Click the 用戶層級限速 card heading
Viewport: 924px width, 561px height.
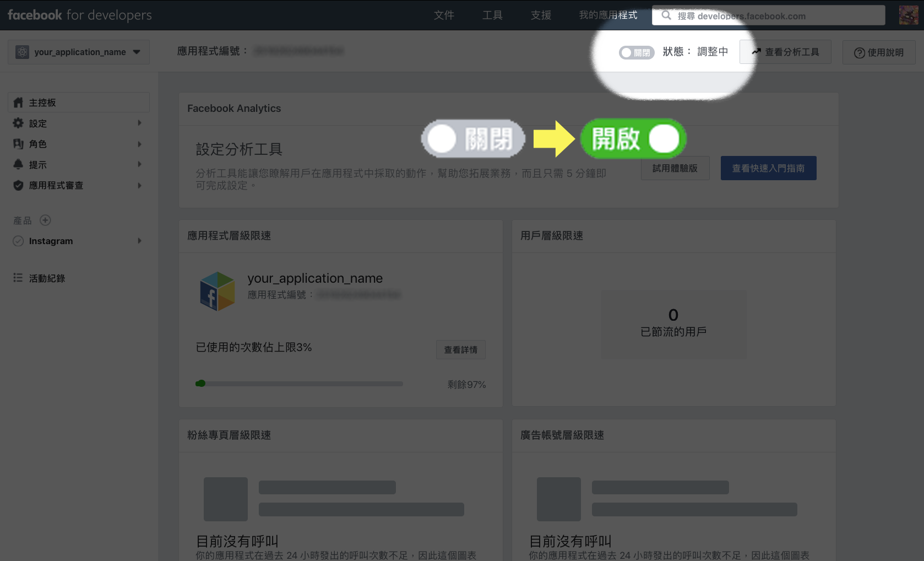click(552, 236)
